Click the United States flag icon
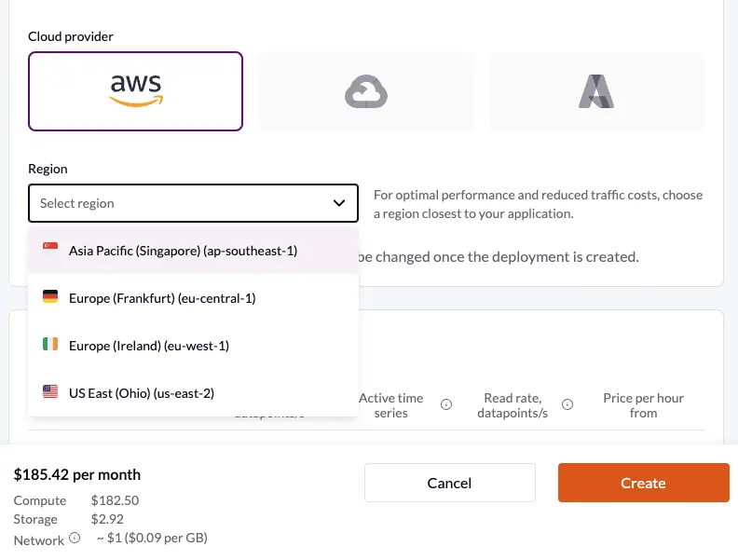Viewport: 738px width, 560px height. point(50,392)
